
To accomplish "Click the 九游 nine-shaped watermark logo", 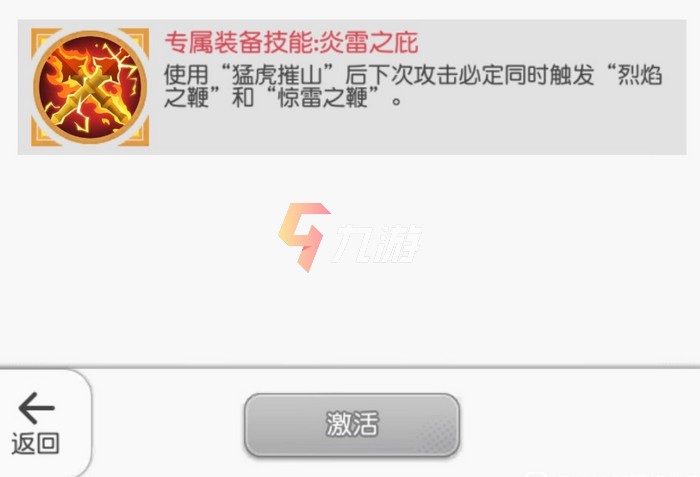I will (x=304, y=237).
